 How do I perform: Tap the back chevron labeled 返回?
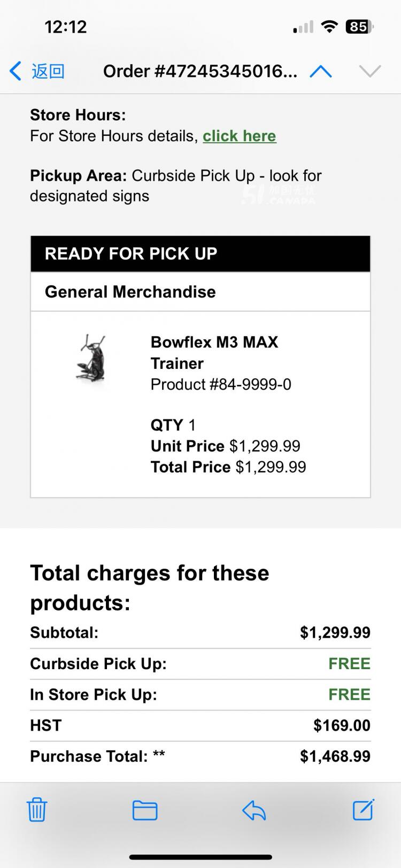coord(37,71)
